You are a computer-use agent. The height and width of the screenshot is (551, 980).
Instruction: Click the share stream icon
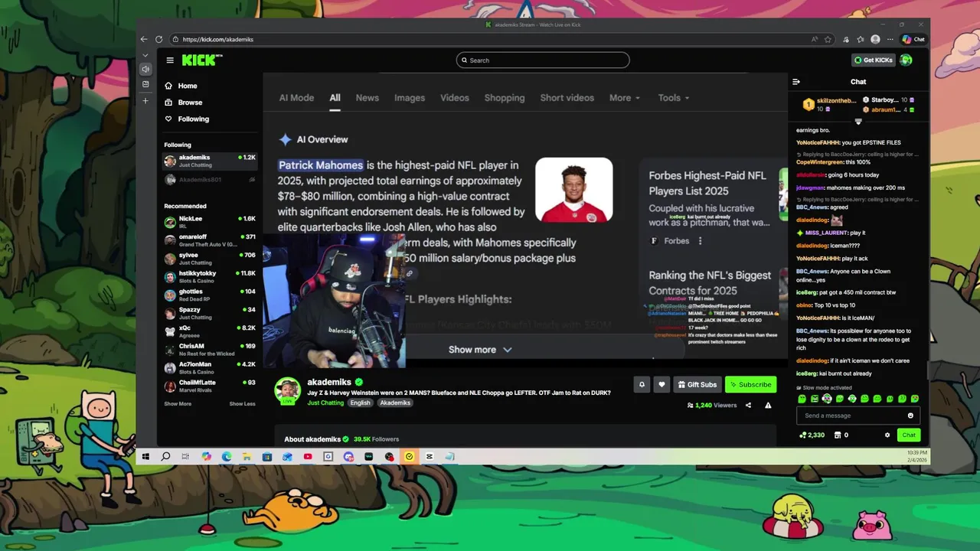tap(748, 405)
